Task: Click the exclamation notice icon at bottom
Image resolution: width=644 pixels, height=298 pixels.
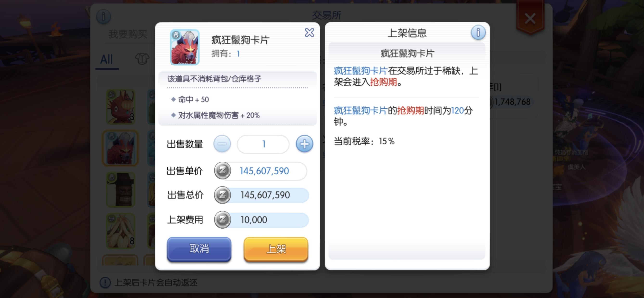Action: [x=105, y=283]
